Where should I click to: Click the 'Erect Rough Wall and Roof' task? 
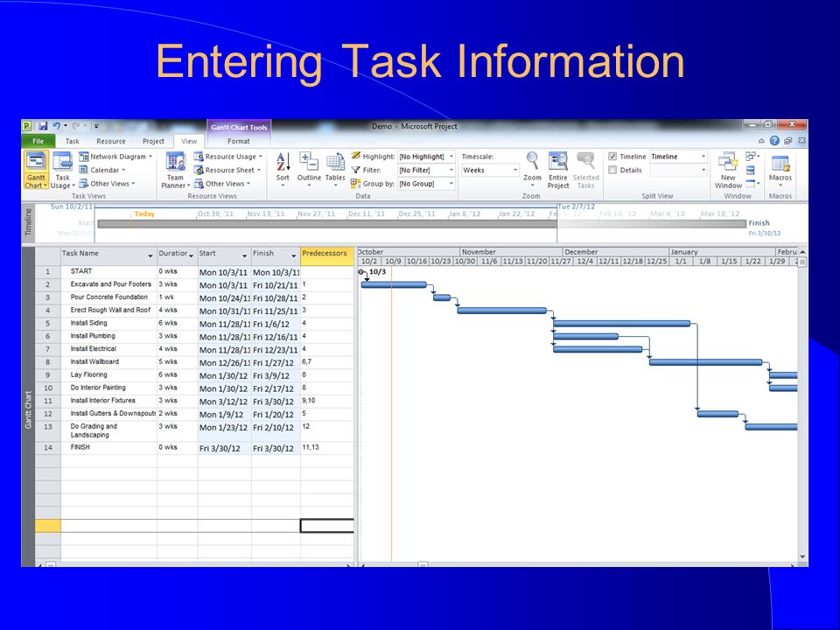pyautogui.click(x=110, y=310)
